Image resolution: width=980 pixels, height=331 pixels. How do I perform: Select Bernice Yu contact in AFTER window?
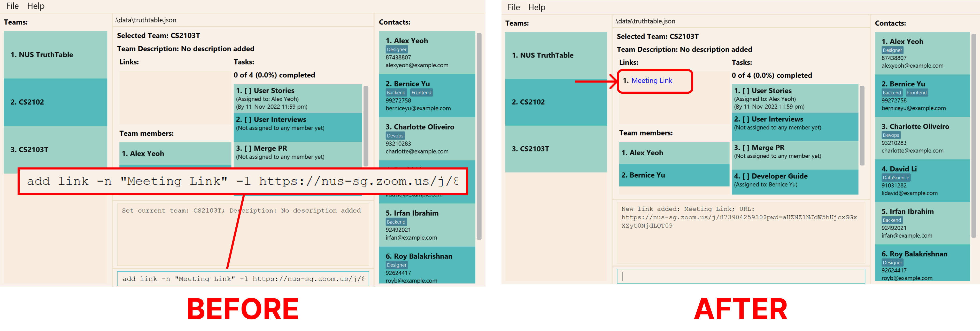pos(922,96)
